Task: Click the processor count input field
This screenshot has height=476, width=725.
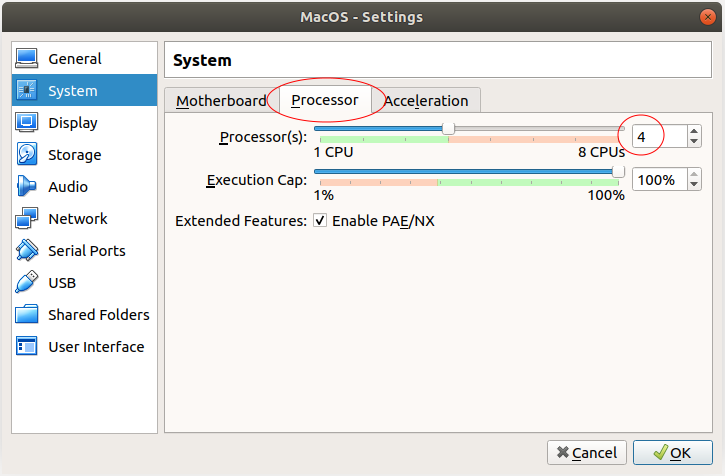Action: click(x=660, y=136)
